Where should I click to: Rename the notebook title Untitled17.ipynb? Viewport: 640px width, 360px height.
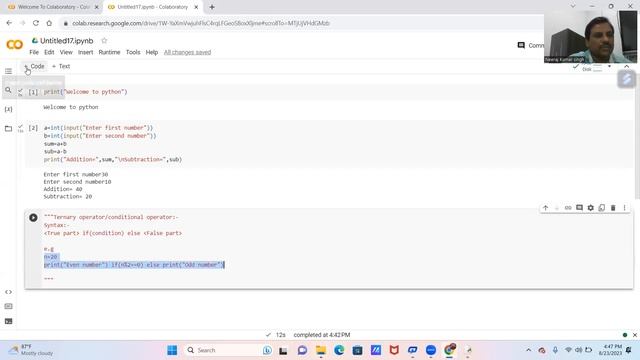click(x=67, y=41)
